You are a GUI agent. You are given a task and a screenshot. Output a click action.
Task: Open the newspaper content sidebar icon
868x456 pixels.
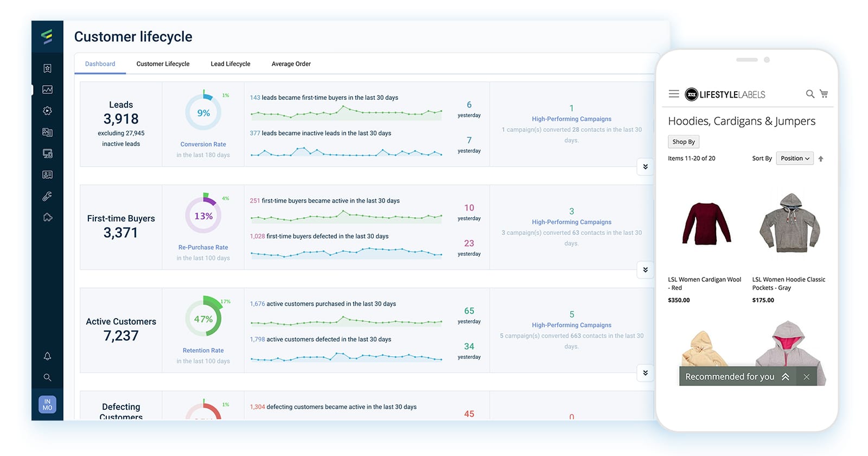pyautogui.click(x=47, y=132)
